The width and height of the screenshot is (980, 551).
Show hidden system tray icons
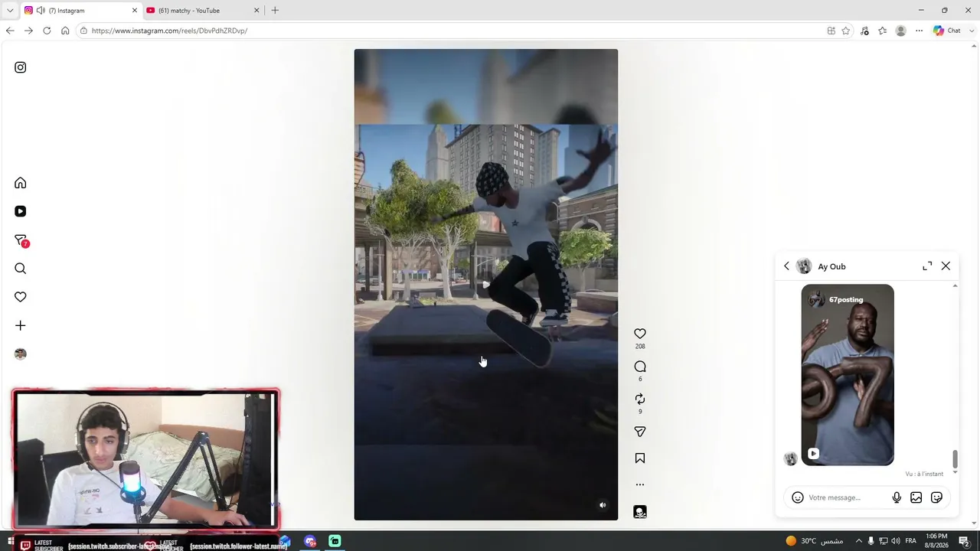[x=858, y=541]
